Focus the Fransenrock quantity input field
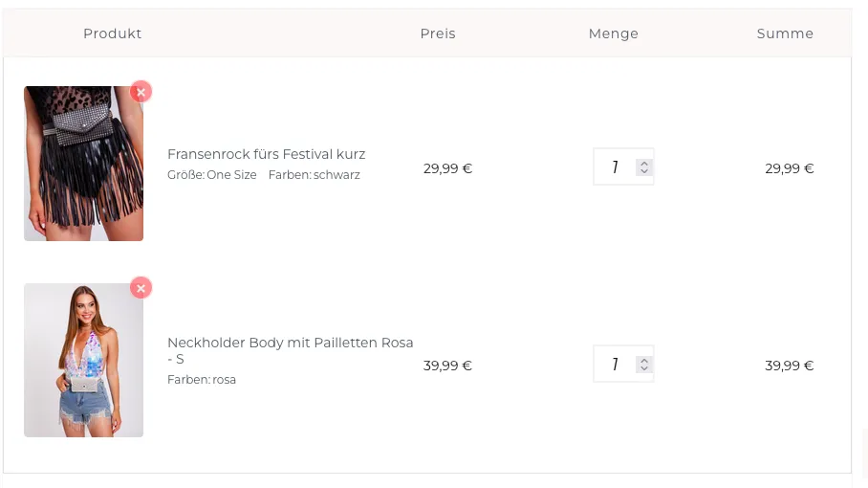Image resolution: width=868 pixels, height=488 pixels. coord(615,166)
